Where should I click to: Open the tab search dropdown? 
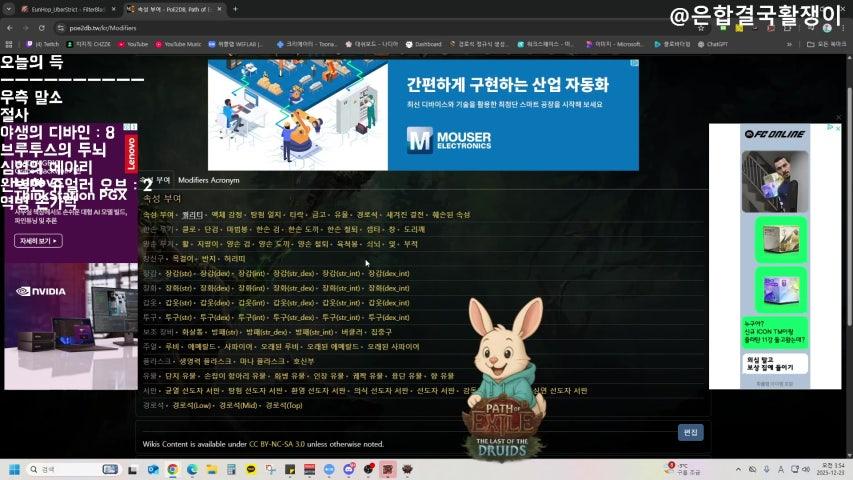point(9,9)
